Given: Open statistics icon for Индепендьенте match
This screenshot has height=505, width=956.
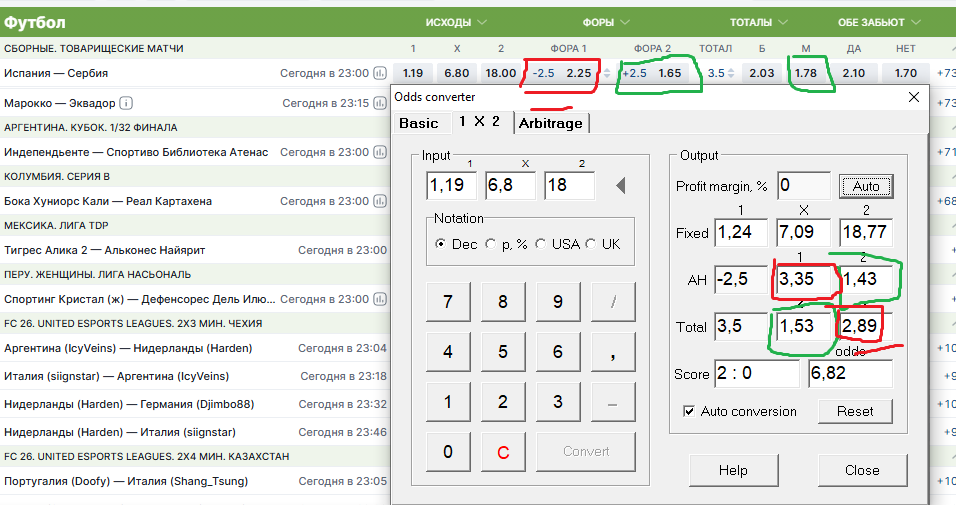Looking at the screenshot, I should coord(380,152).
